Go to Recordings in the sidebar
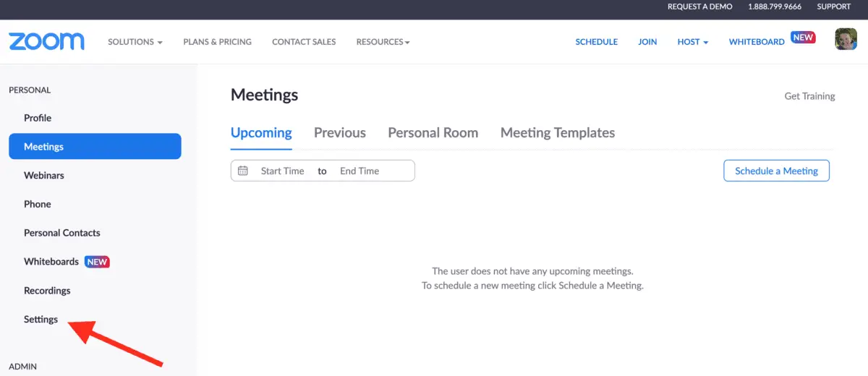The width and height of the screenshot is (868, 376). [47, 291]
